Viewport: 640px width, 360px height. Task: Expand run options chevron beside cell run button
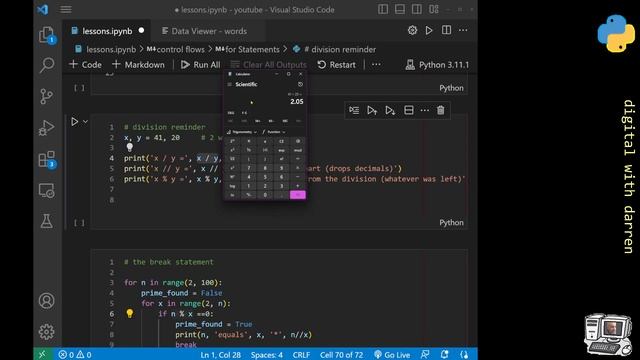coord(85,122)
